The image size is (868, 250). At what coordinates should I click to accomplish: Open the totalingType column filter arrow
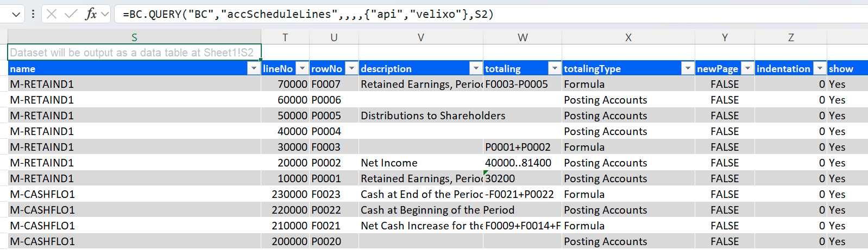688,68
